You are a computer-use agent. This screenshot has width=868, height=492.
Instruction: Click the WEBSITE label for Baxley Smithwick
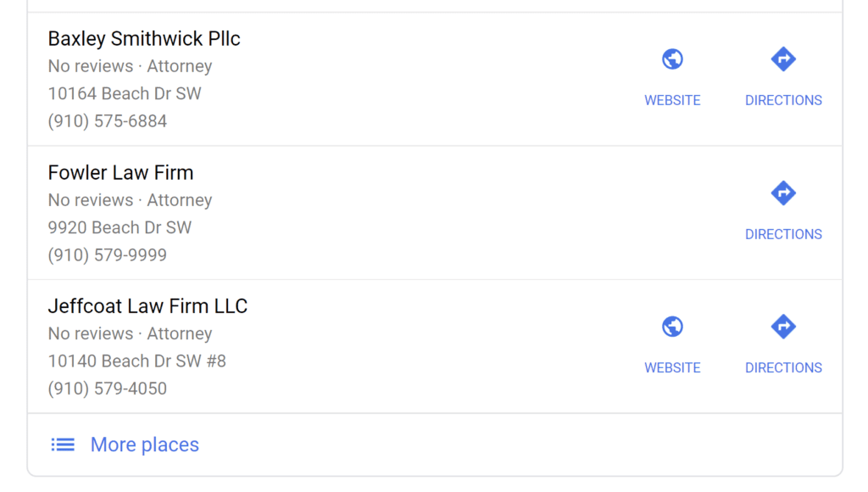point(672,100)
